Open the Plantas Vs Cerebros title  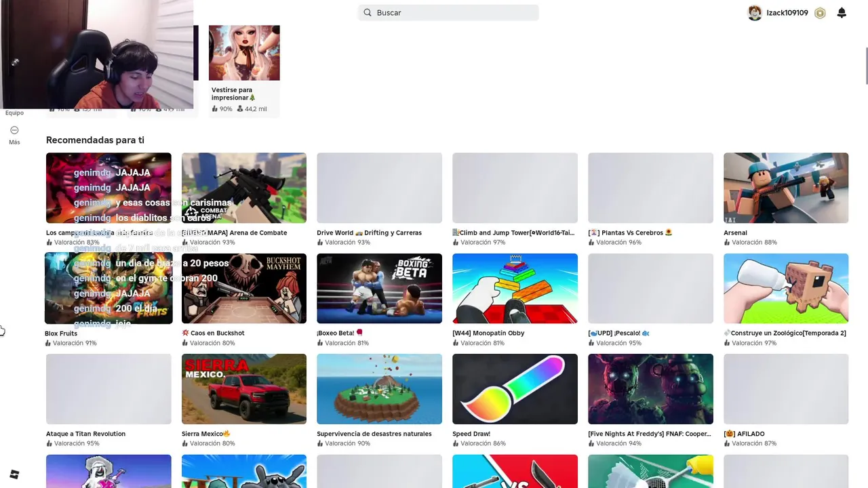click(x=630, y=232)
